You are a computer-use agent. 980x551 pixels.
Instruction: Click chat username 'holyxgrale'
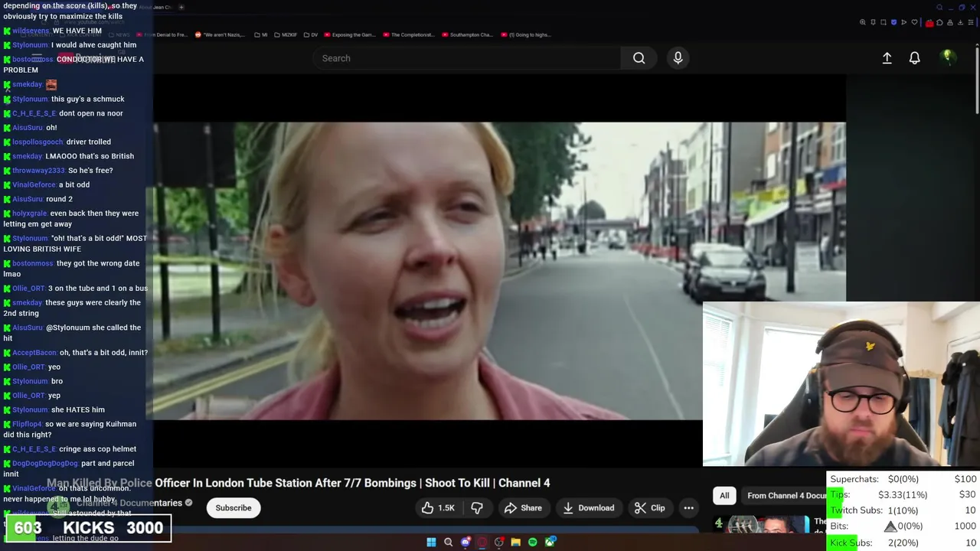tap(30, 214)
